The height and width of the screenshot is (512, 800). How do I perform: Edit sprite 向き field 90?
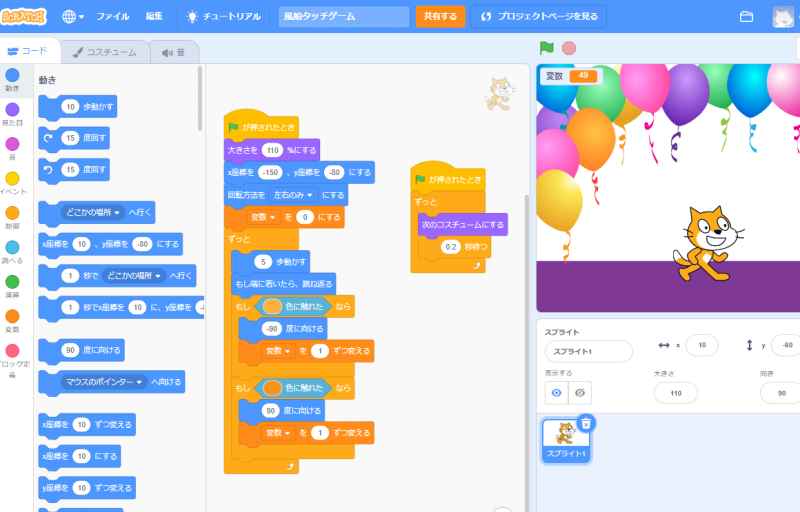[x=781, y=393]
